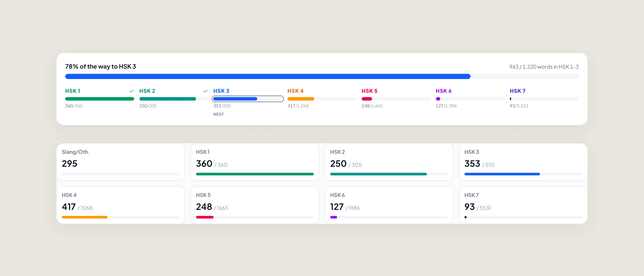Click the purple HSK 6 level heading

point(444,91)
